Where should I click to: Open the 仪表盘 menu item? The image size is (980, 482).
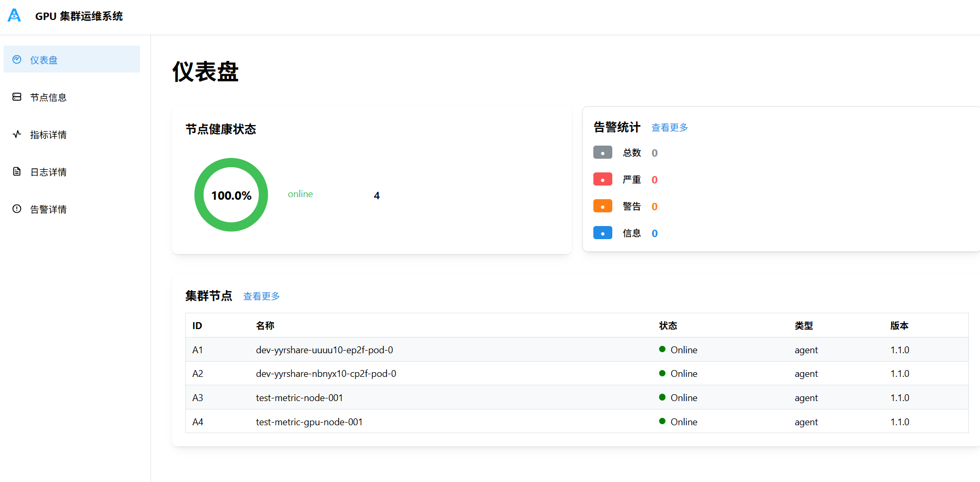pyautogui.click(x=72, y=59)
